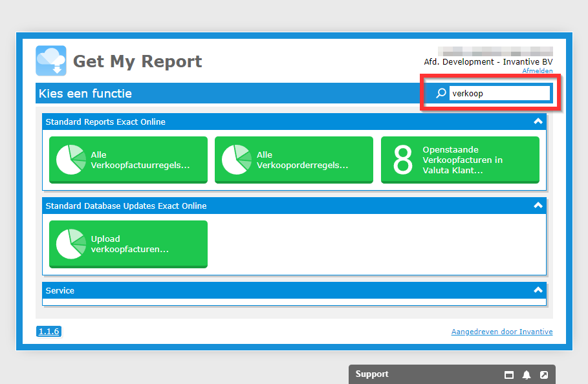The height and width of the screenshot is (384, 588).
Task: Collapse the Standard Reports Exact Online section
Action: pyautogui.click(x=538, y=122)
